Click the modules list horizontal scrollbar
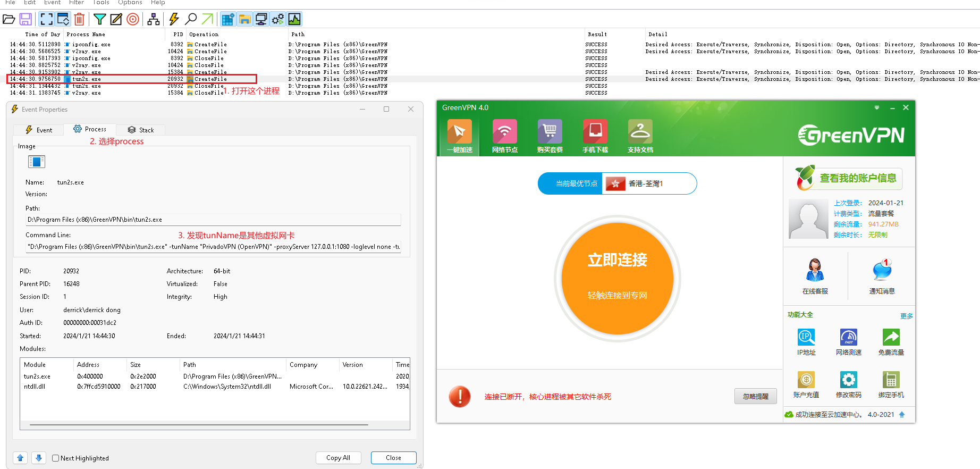This screenshot has height=469, width=980. [199, 425]
